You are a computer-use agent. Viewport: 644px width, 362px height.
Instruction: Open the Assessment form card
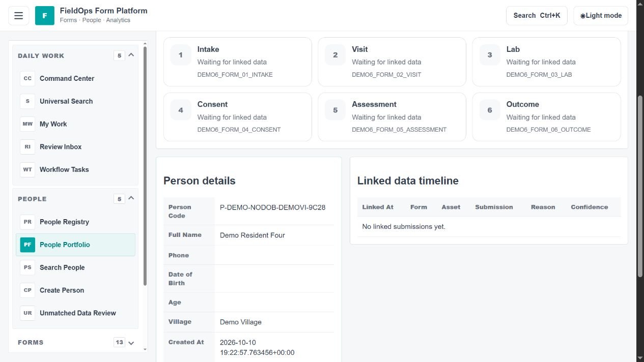coord(392,117)
